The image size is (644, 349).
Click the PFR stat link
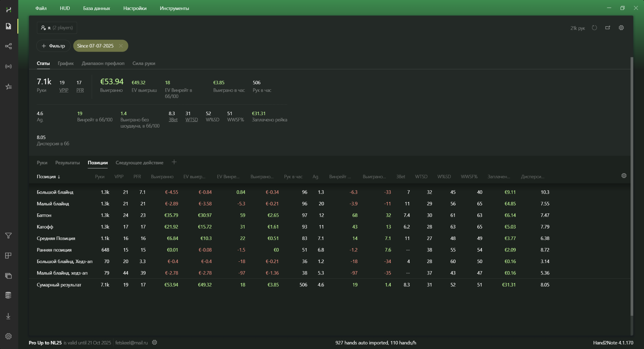(x=80, y=90)
